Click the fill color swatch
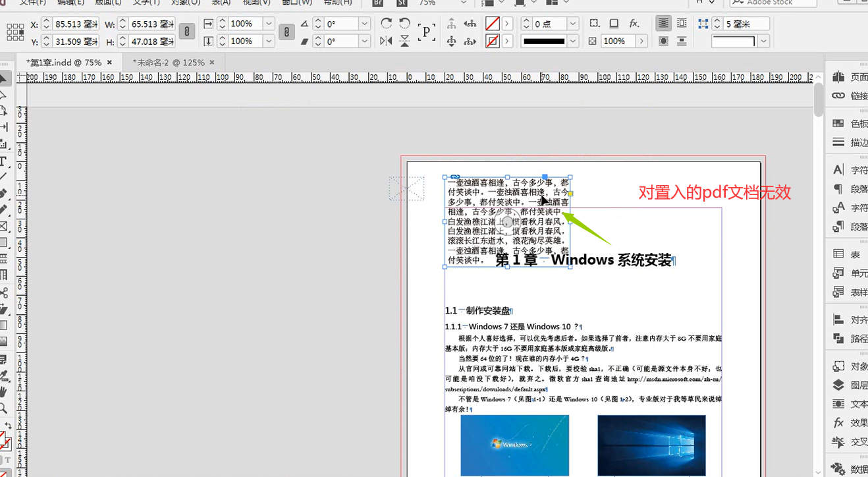868x477 pixels. 492,24
